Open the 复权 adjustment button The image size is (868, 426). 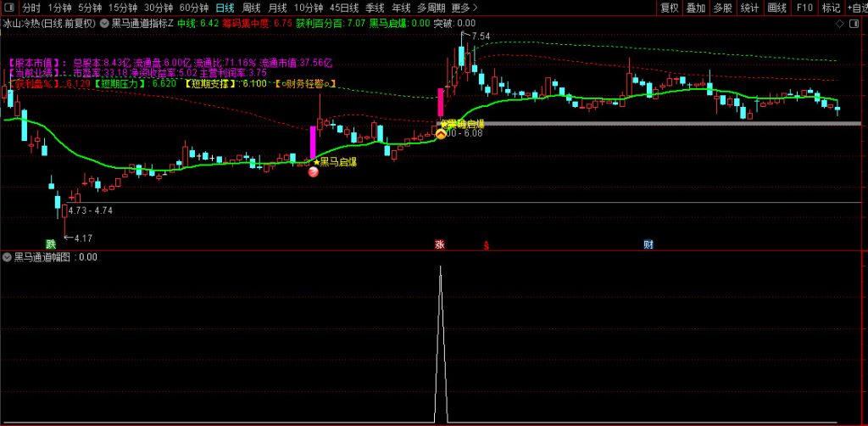click(669, 8)
